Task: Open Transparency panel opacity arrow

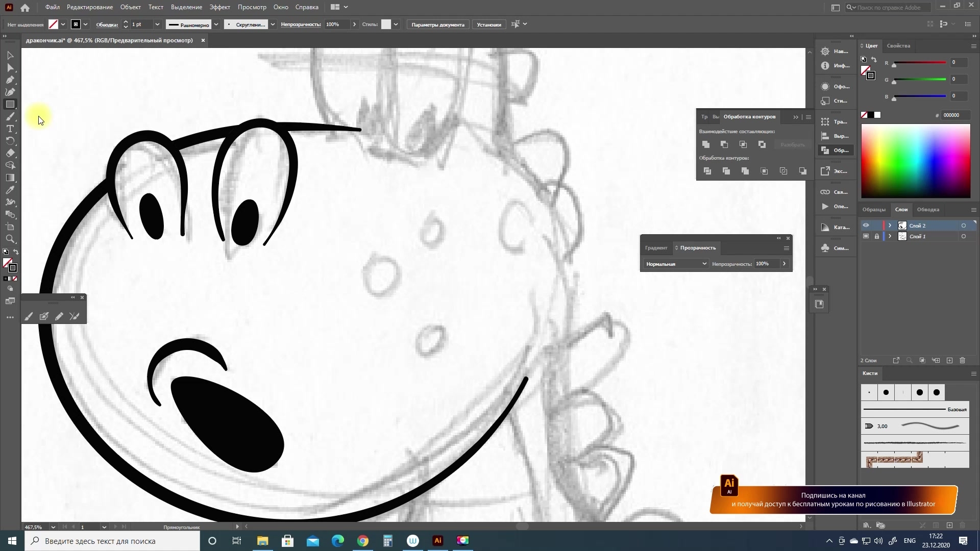Action: (x=784, y=264)
